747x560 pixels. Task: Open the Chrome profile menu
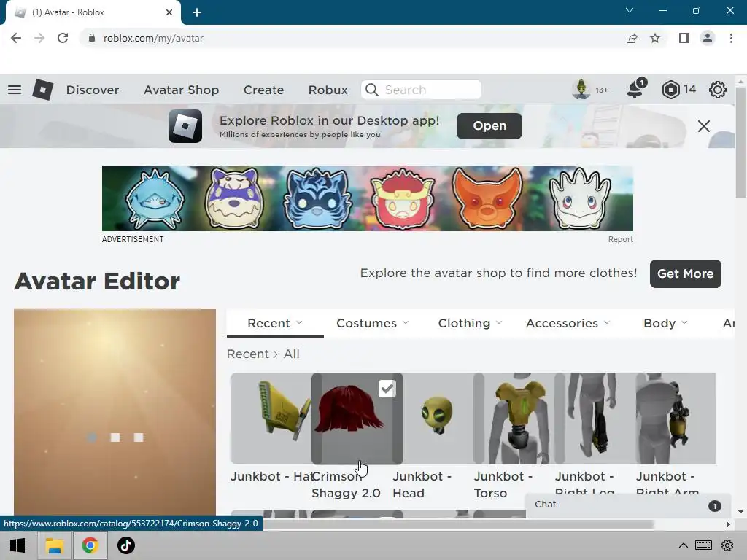(708, 38)
